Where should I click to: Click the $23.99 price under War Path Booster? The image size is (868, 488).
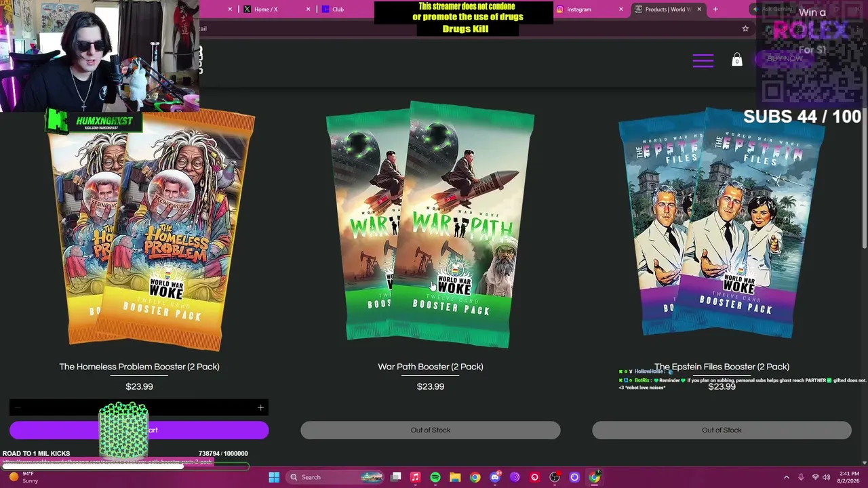click(431, 386)
